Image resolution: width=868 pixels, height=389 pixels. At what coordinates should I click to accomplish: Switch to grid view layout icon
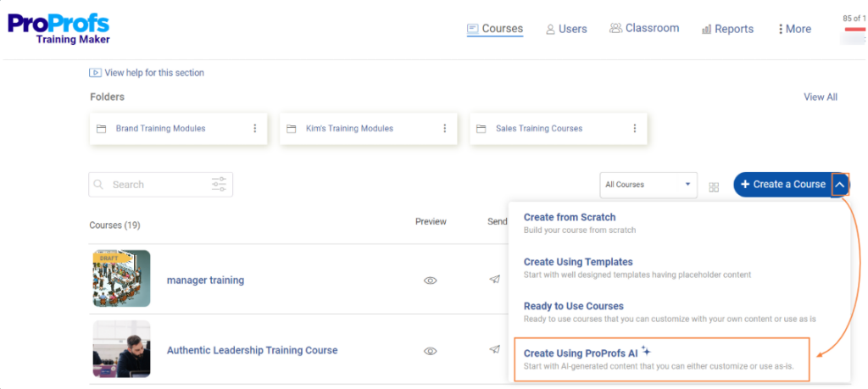(714, 186)
